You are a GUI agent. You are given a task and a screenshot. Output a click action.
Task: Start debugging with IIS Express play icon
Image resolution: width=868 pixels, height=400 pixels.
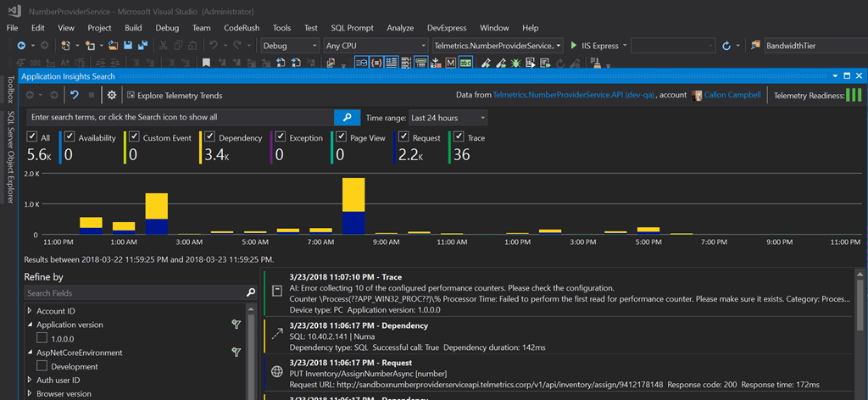tap(575, 45)
